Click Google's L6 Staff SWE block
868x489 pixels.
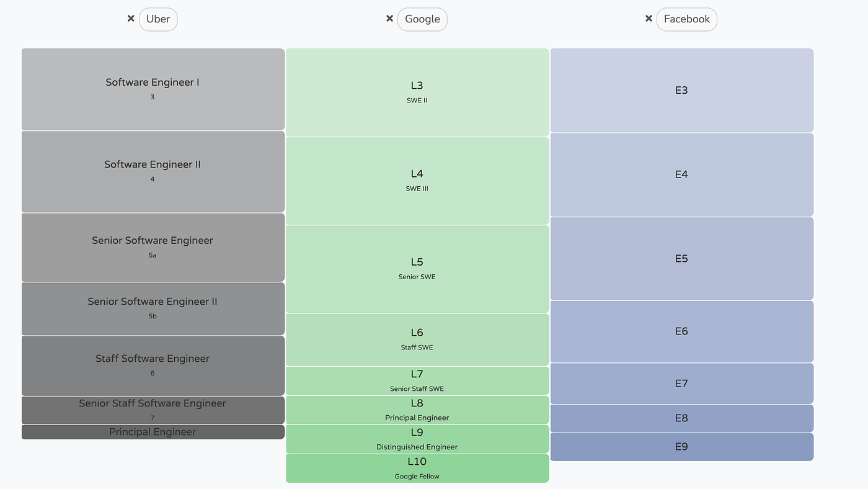click(417, 339)
